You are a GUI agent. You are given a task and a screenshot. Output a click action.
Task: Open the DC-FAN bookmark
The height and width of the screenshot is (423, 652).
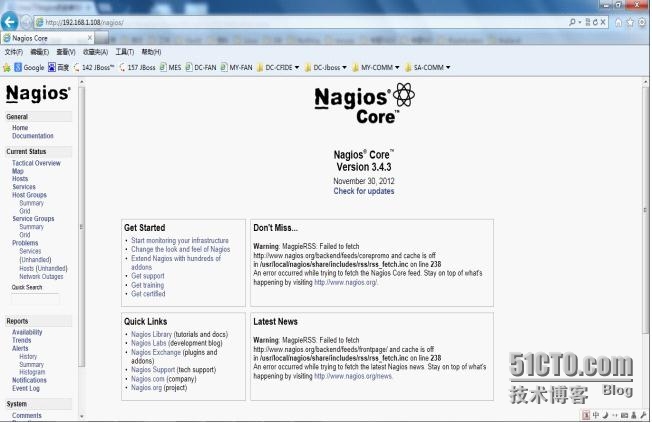[x=201, y=67]
